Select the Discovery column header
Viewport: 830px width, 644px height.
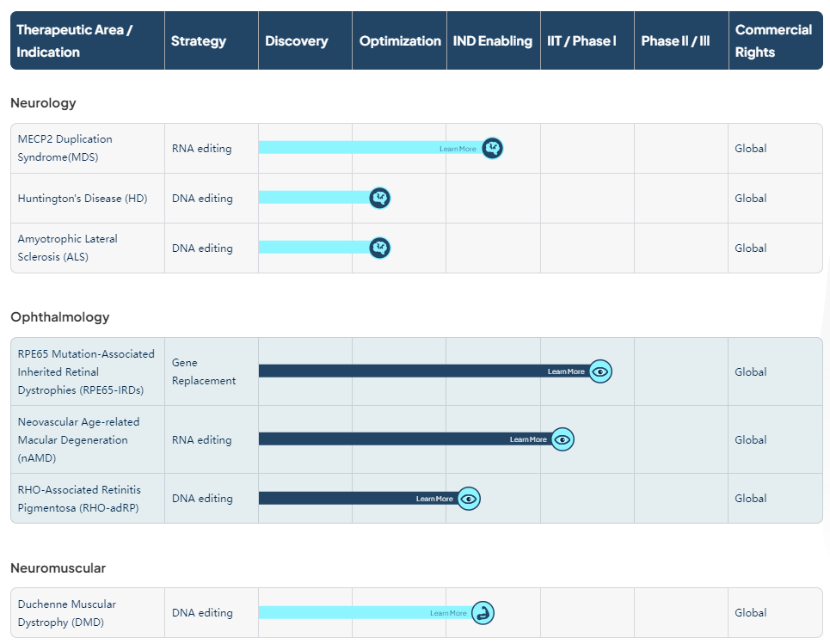click(x=297, y=41)
